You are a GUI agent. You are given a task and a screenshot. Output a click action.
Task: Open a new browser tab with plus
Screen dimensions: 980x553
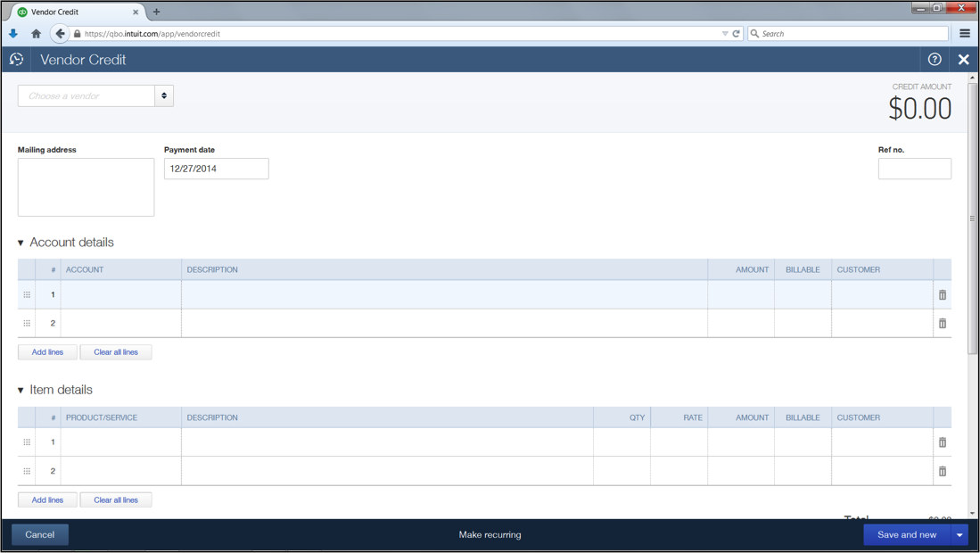pos(156,12)
